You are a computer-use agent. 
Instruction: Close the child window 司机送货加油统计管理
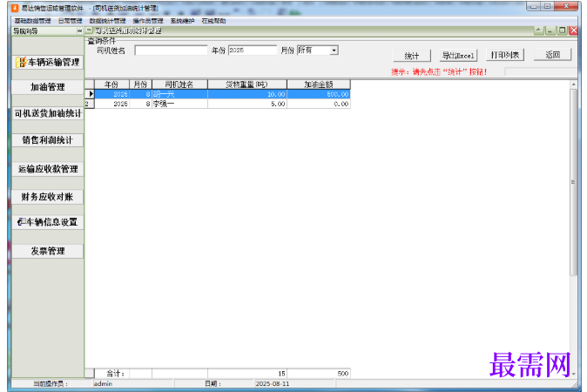point(573,30)
